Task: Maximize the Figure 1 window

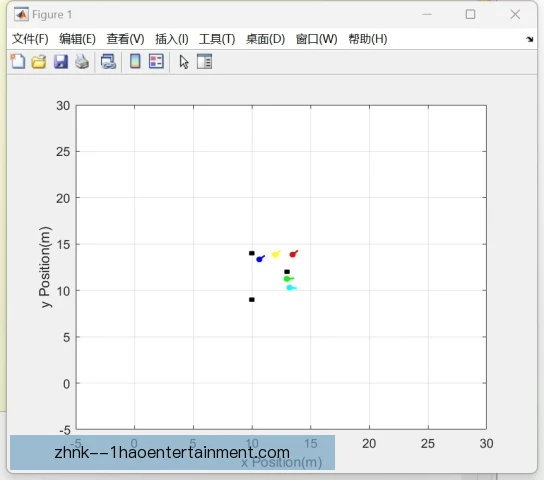Action: point(470,14)
